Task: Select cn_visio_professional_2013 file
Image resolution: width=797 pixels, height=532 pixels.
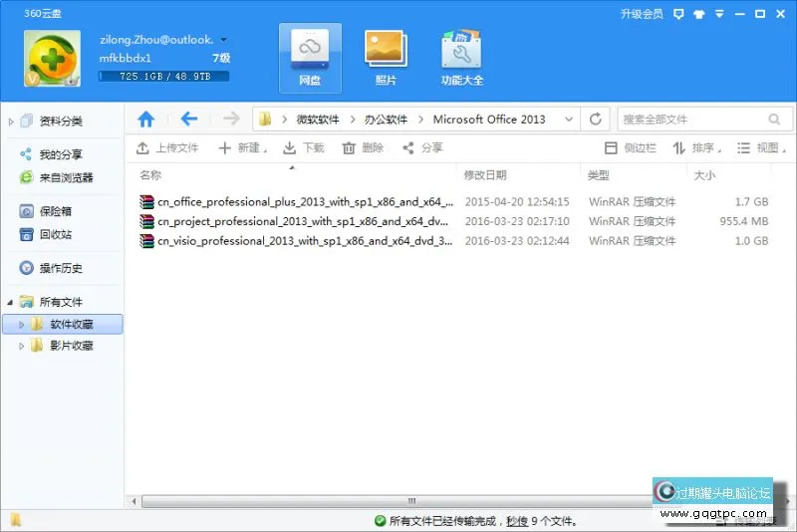Action: point(305,241)
